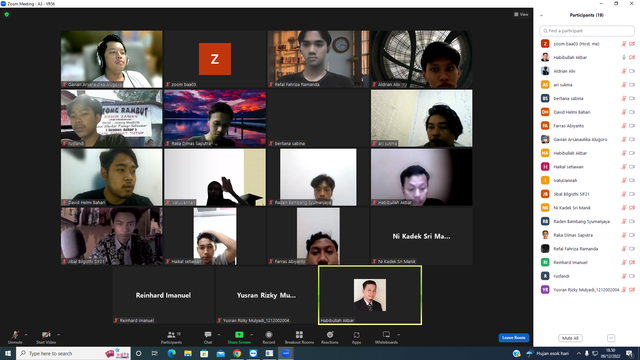
Task: Toggle Unmute microphone button
Action: 15,337
